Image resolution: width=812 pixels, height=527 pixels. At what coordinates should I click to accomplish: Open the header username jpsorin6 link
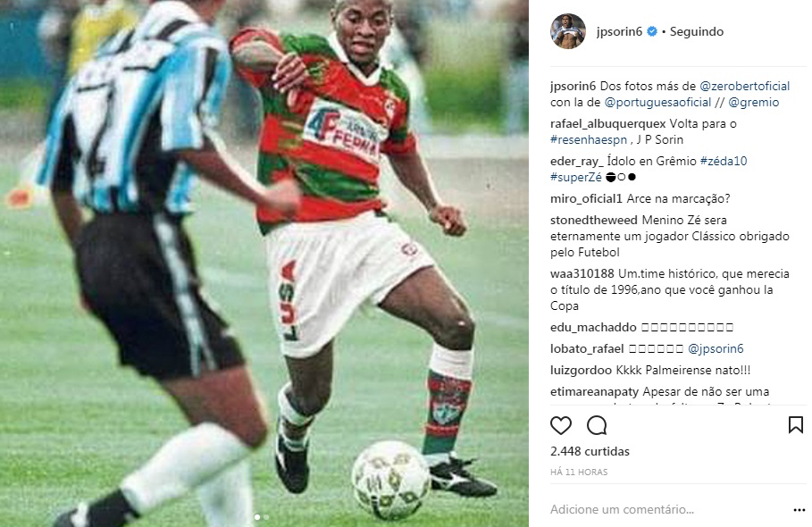click(619, 31)
